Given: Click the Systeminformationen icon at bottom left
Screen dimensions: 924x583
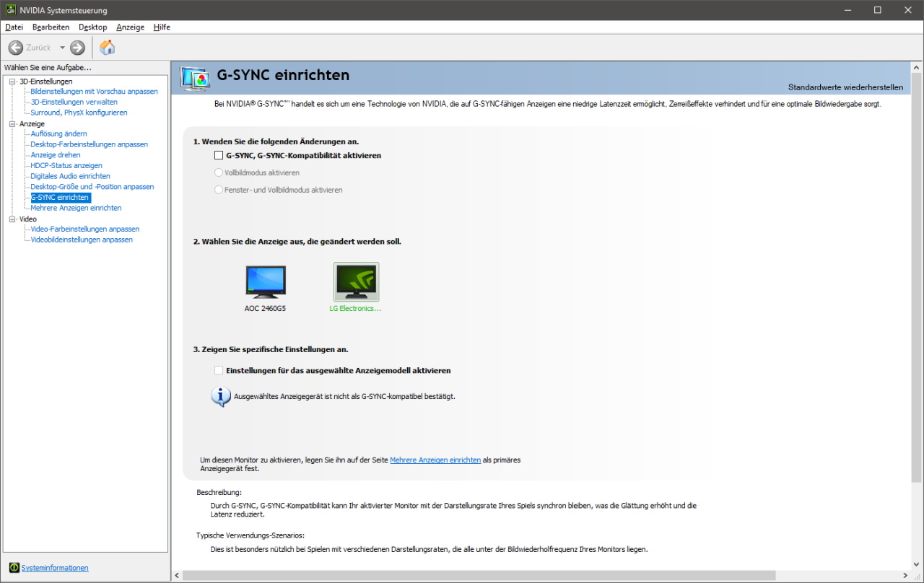Looking at the screenshot, I should point(14,568).
